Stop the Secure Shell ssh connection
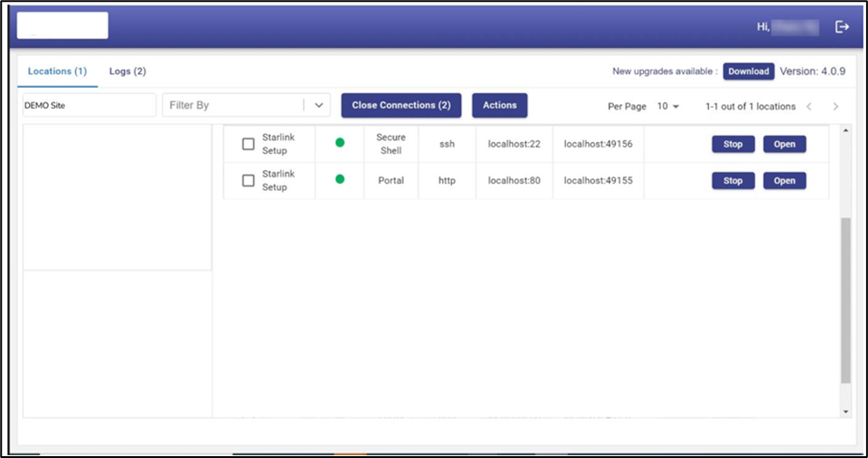The image size is (868, 458). pyautogui.click(x=732, y=144)
